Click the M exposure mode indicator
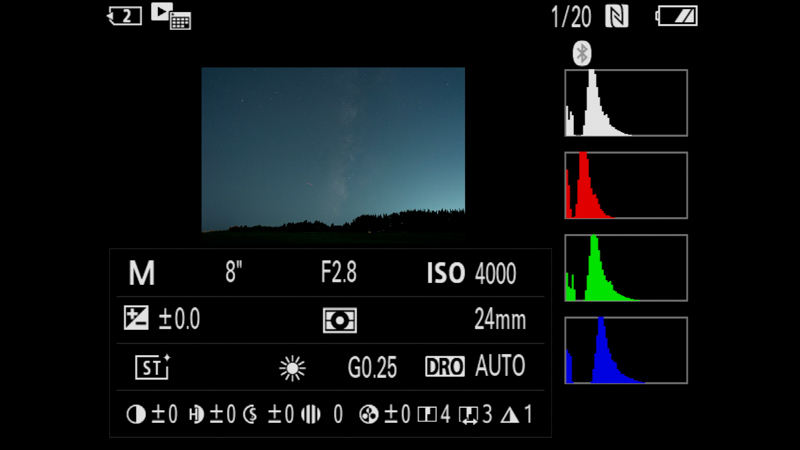This screenshot has height=450, width=800. (x=141, y=273)
